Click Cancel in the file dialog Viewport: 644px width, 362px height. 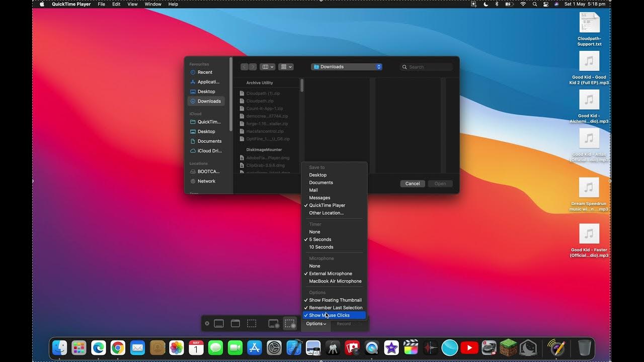(413, 184)
